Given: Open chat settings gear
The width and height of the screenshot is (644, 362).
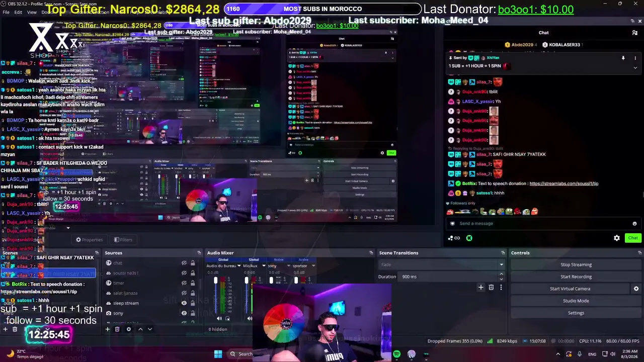Looking at the screenshot, I should 617,238.
